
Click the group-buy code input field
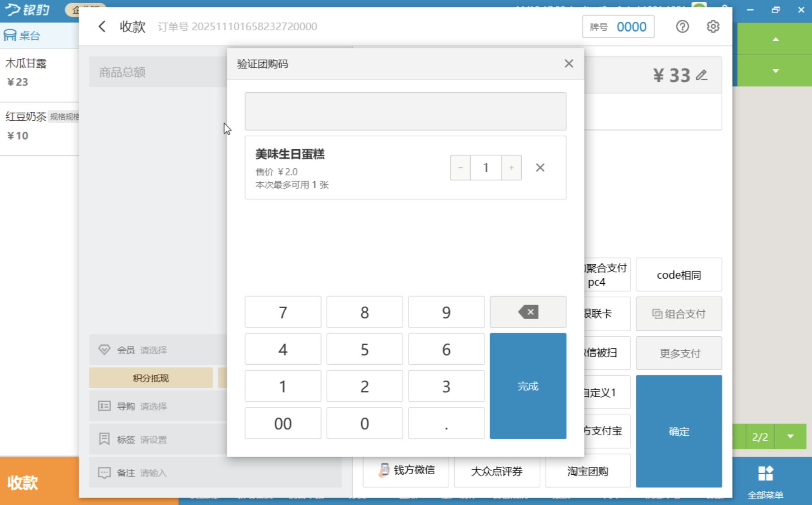coord(405,111)
